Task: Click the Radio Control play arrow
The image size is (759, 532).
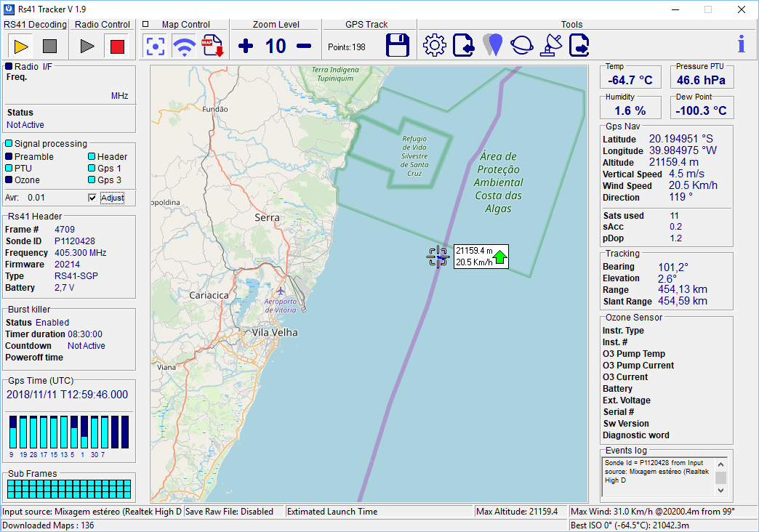Action: pyautogui.click(x=87, y=47)
